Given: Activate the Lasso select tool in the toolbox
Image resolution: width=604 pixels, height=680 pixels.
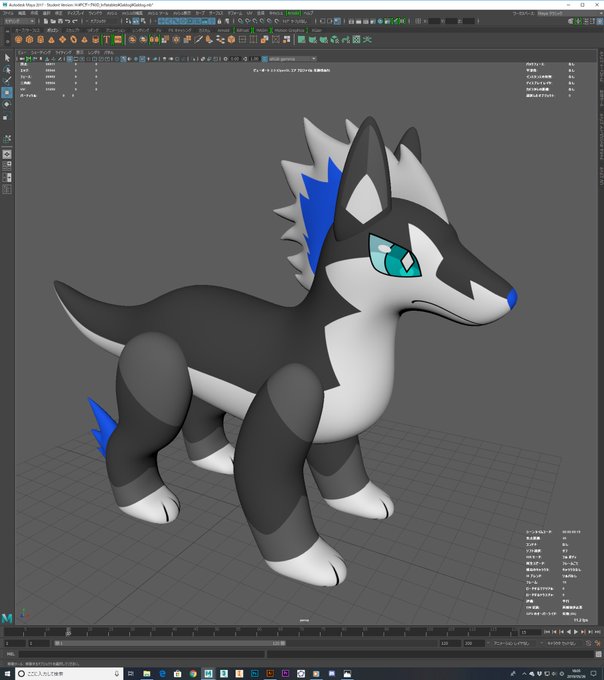Looking at the screenshot, I should point(7,69).
